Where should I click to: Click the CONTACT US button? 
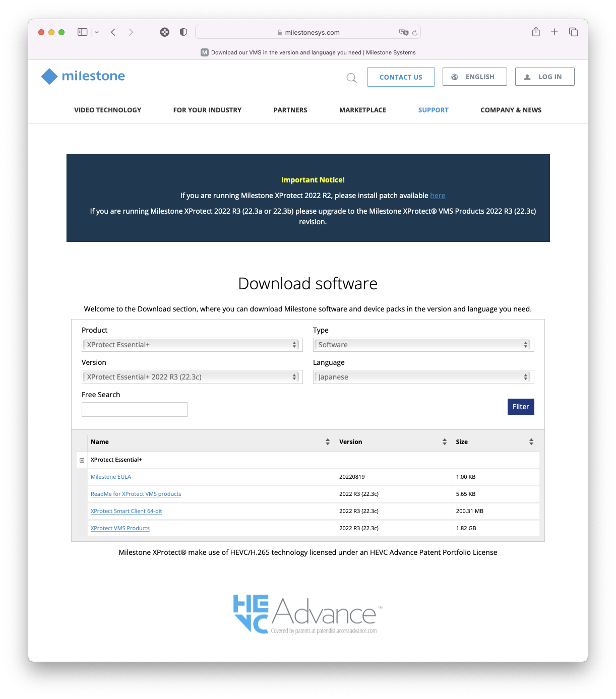coord(401,77)
